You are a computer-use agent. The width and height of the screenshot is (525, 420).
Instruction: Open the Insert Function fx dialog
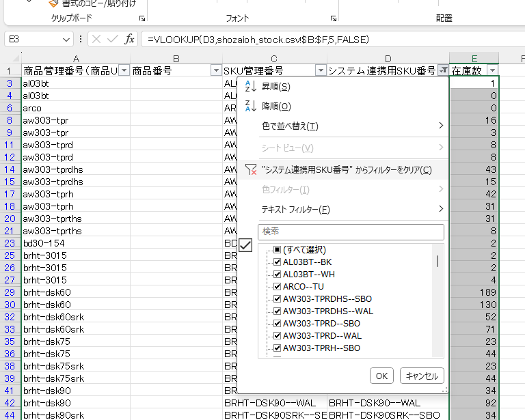(x=129, y=40)
